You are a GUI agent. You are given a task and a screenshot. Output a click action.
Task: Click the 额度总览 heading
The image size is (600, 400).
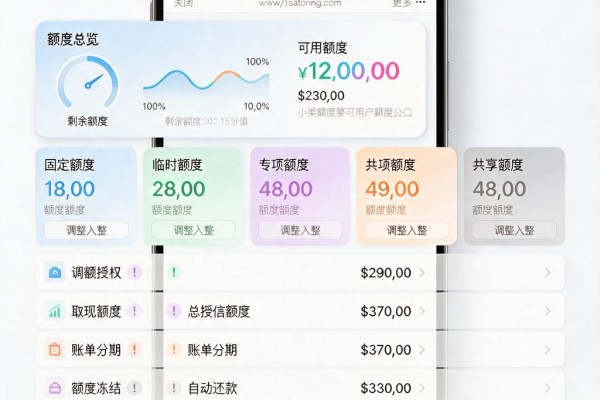click(x=73, y=39)
